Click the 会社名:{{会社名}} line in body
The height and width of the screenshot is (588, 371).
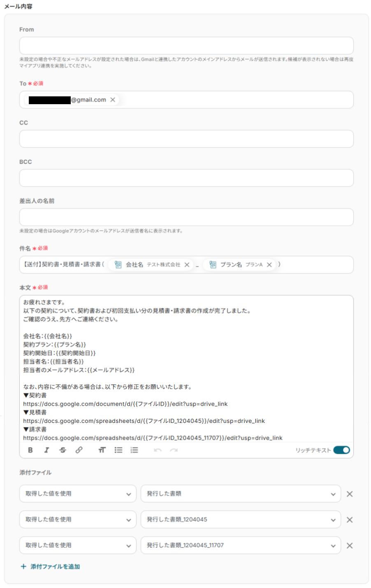(x=48, y=336)
